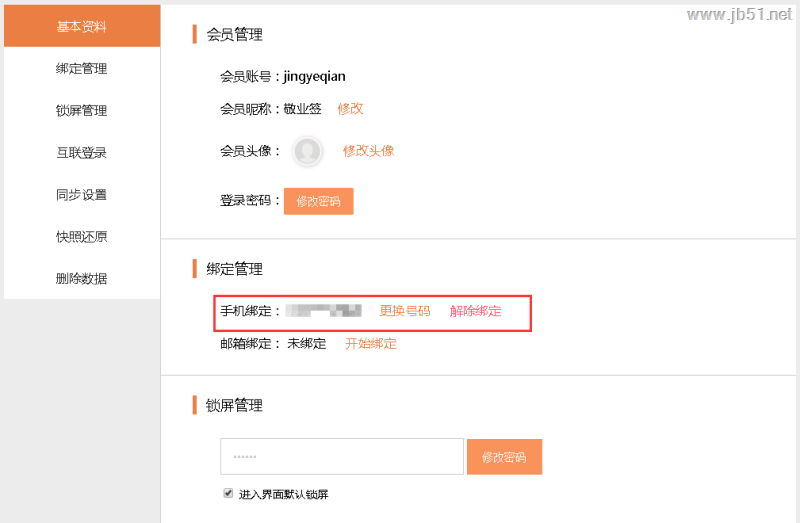The width and height of the screenshot is (800, 523).
Task: Focus the lock screen password field
Action: (342, 457)
